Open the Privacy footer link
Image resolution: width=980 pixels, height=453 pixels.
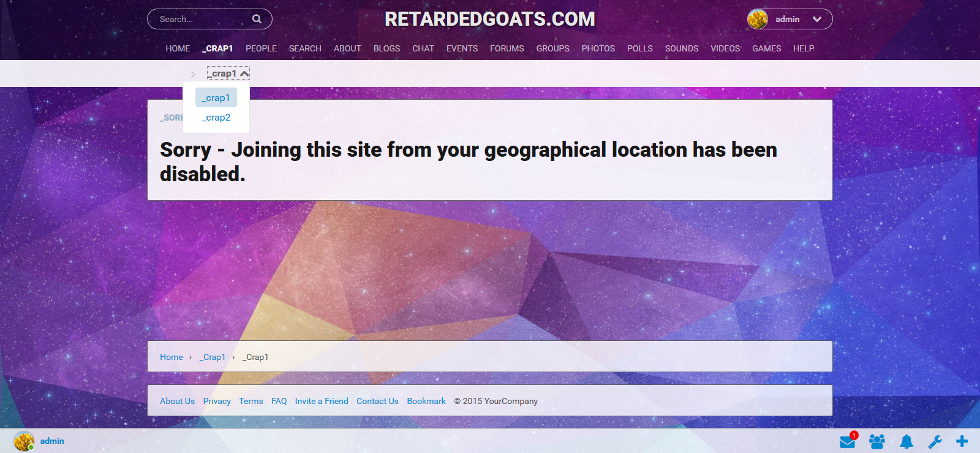point(217,401)
